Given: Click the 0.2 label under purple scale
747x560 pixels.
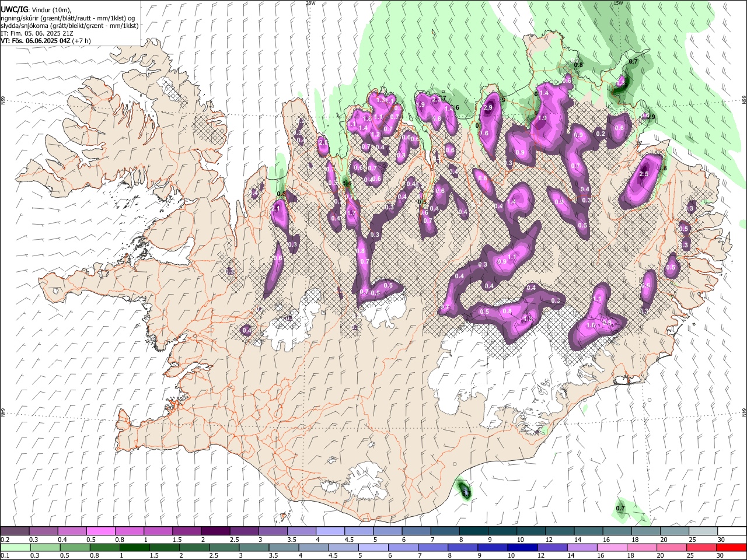Looking at the screenshot, I should (5, 540).
